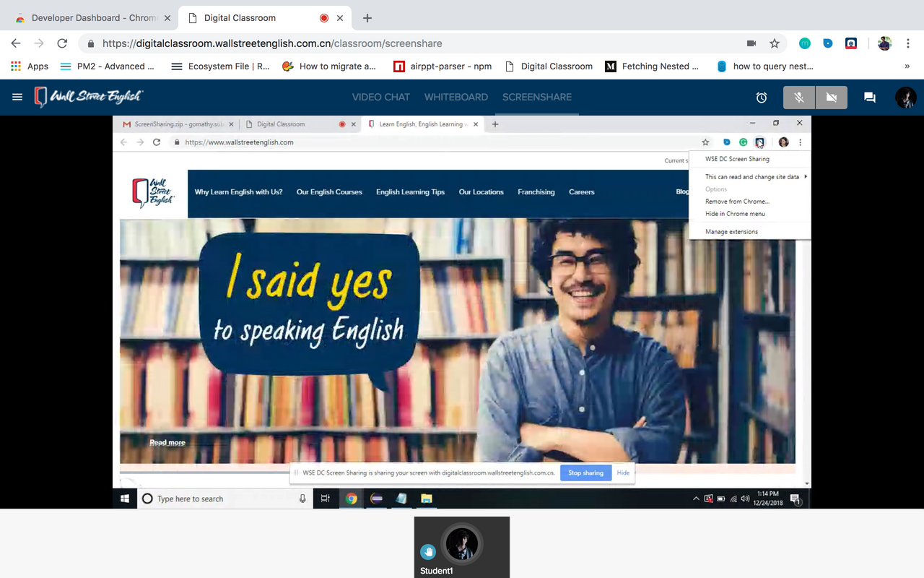Click the 'Hide' link in sharing bar
This screenshot has width=924, height=578.
(x=623, y=473)
